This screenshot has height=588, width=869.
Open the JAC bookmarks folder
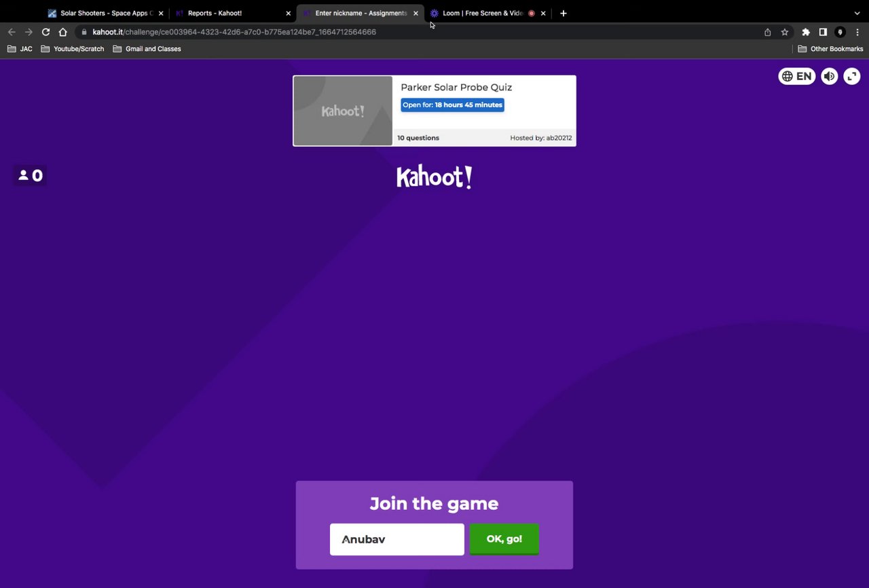point(20,49)
